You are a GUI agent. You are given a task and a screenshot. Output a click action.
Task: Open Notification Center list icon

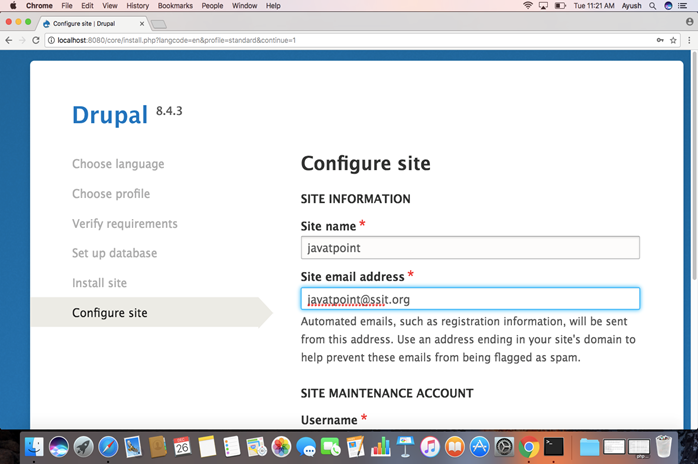(682, 5)
